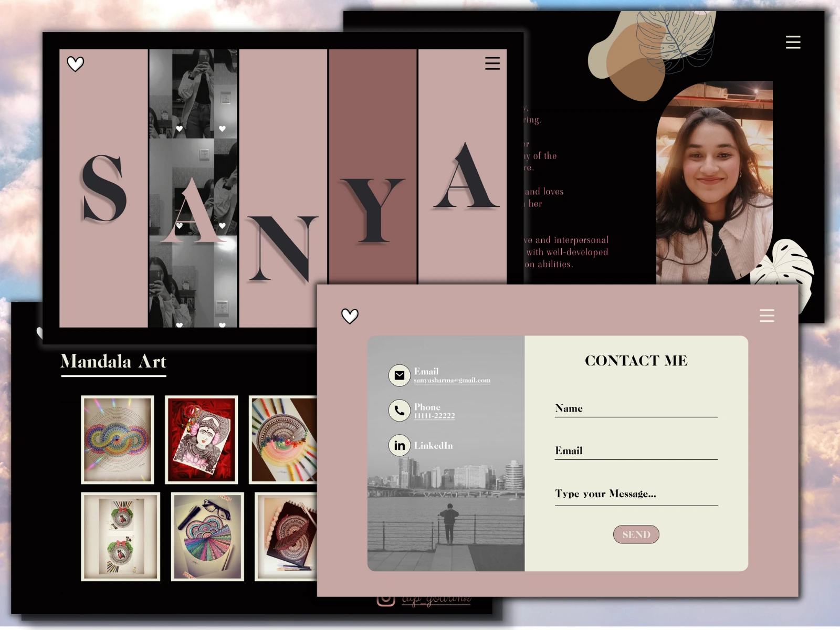This screenshot has width=840, height=630.
Task: Focus the Email input field in form
Action: (x=636, y=451)
